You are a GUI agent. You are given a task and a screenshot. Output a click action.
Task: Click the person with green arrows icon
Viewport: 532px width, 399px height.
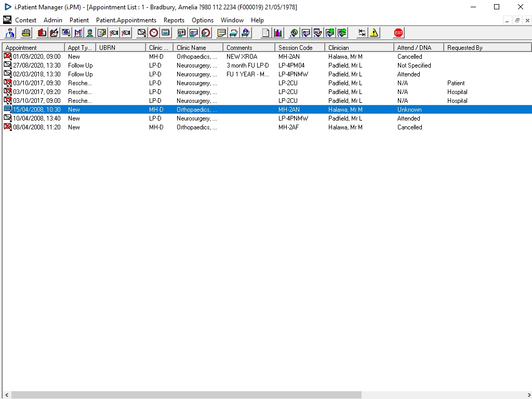[x=342, y=33]
